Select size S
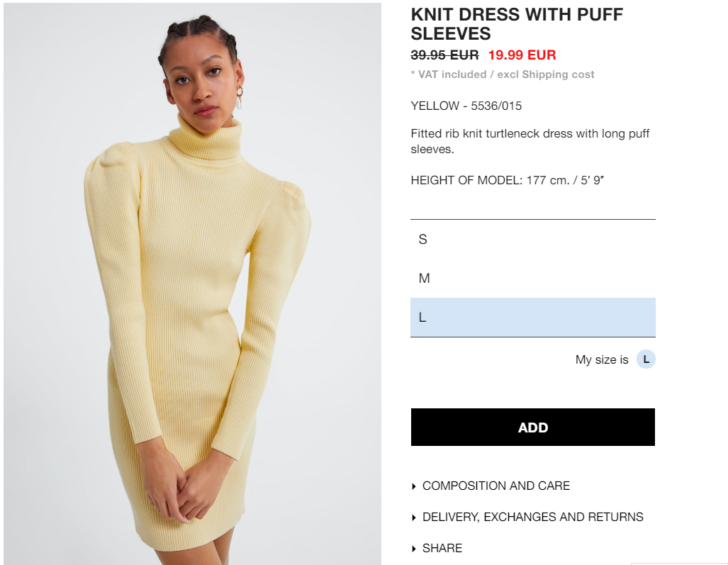Image resolution: width=728 pixels, height=565 pixels. (533, 239)
